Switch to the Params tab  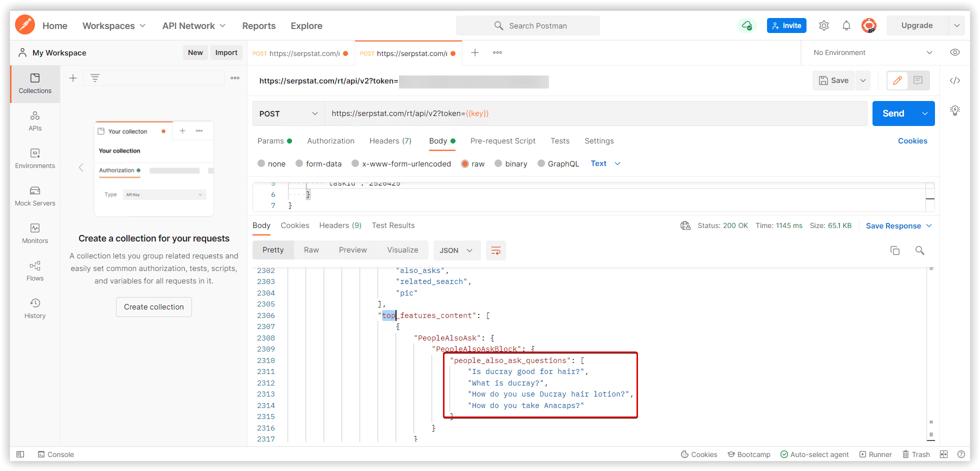(274, 141)
